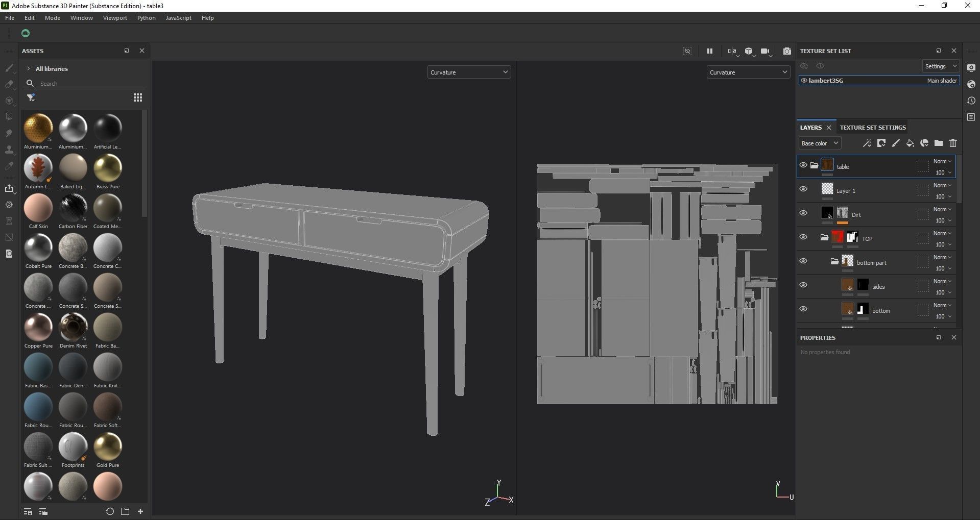Select the Carbon Fiber material thumbnail

coord(73,208)
